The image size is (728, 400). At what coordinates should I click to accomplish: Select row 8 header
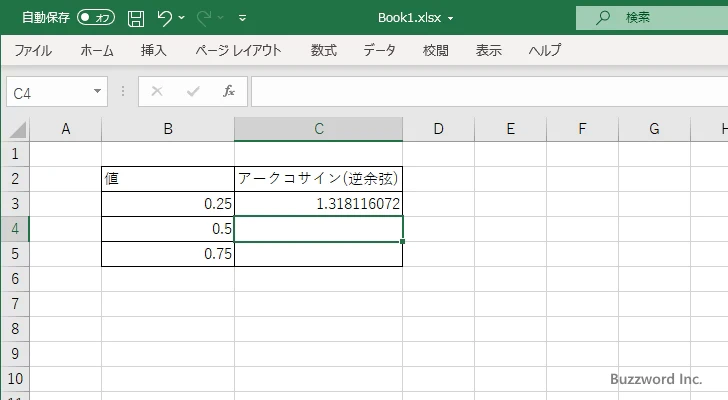(x=15, y=329)
